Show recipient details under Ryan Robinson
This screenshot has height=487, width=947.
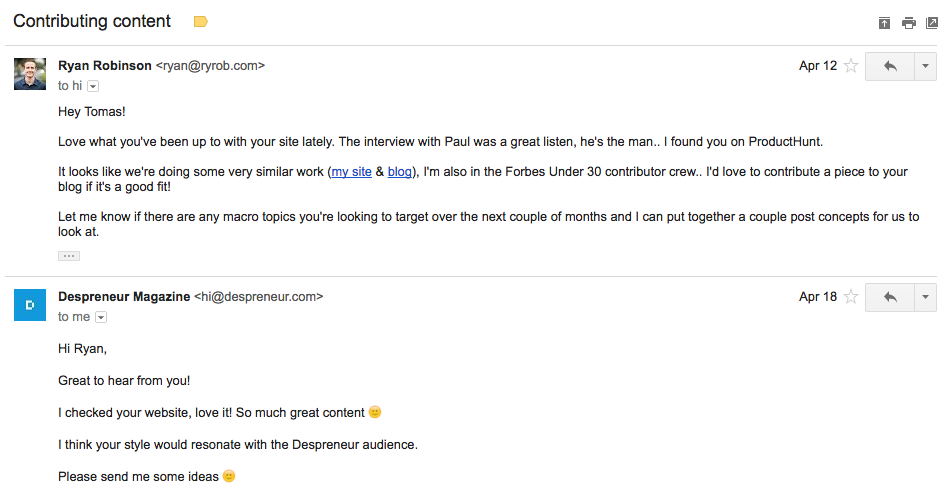93,87
